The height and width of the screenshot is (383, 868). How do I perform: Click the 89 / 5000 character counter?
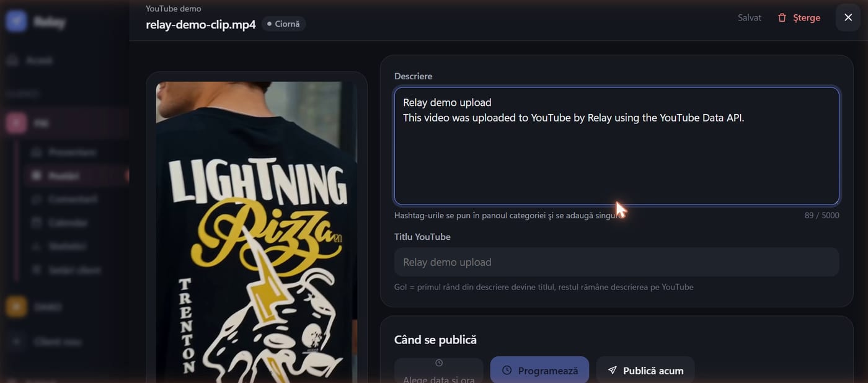tap(822, 216)
